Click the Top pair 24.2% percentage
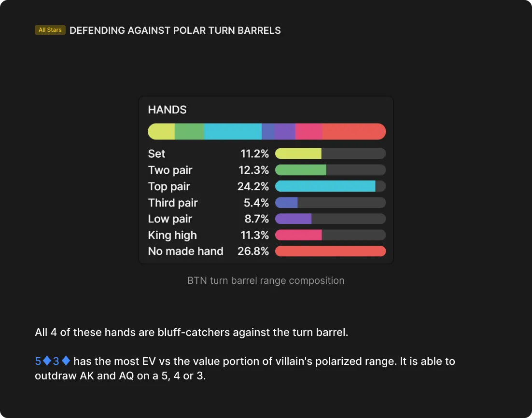The height and width of the screenshot is (418, 532). tap(253, 186)
